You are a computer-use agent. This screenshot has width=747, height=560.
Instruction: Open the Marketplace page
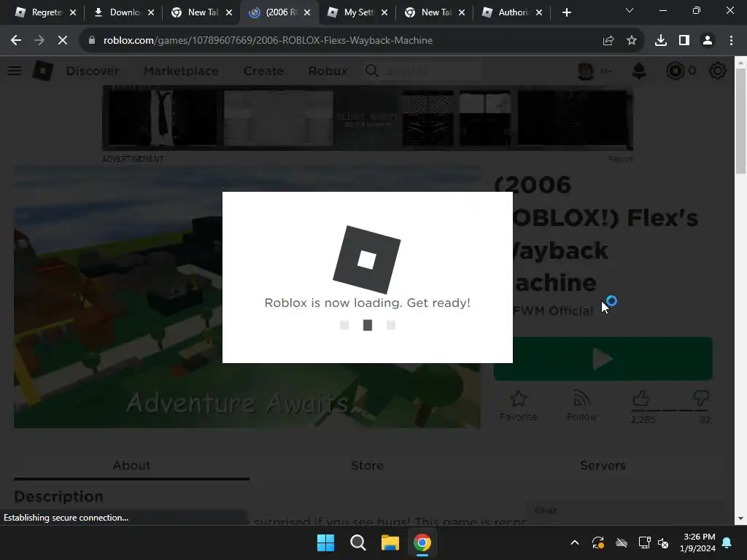[181, 71]
